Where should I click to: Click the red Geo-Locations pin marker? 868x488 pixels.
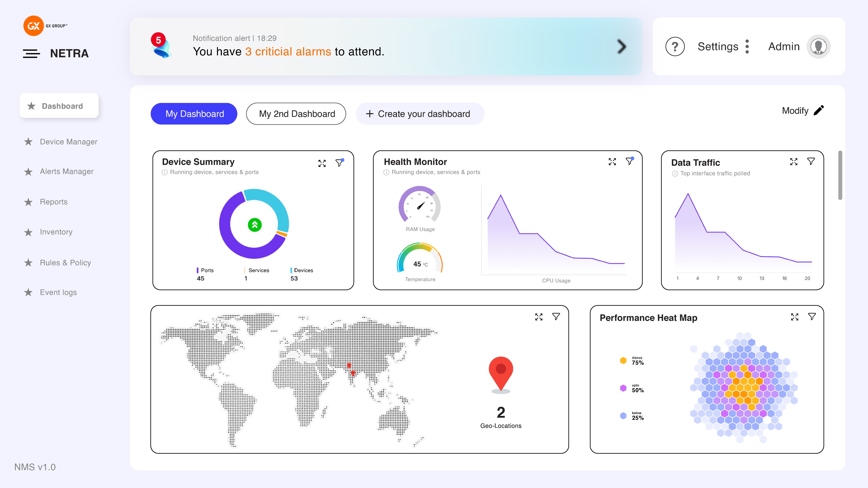(x=501, y=375)
